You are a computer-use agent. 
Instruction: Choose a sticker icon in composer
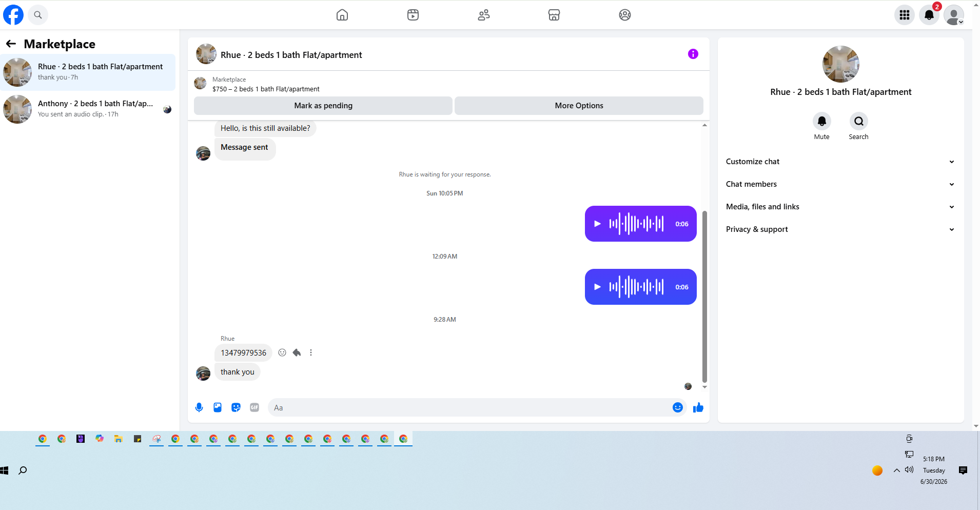click(x=236, y=407)
